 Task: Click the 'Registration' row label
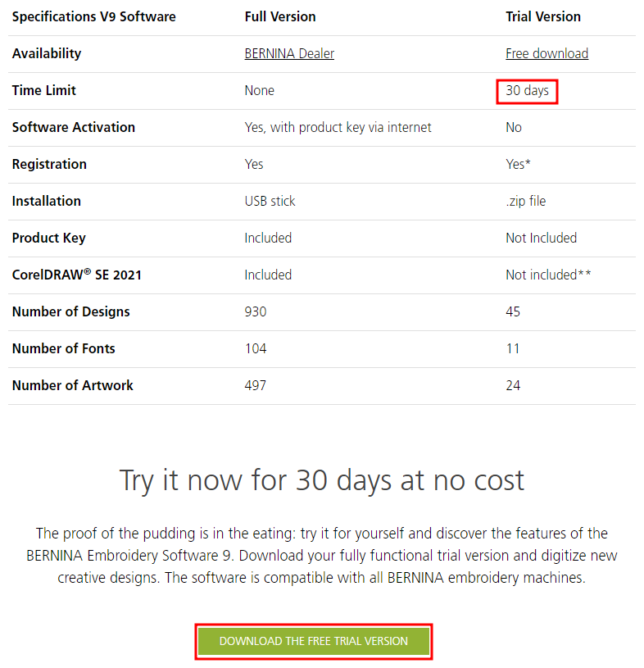[49, 165]
